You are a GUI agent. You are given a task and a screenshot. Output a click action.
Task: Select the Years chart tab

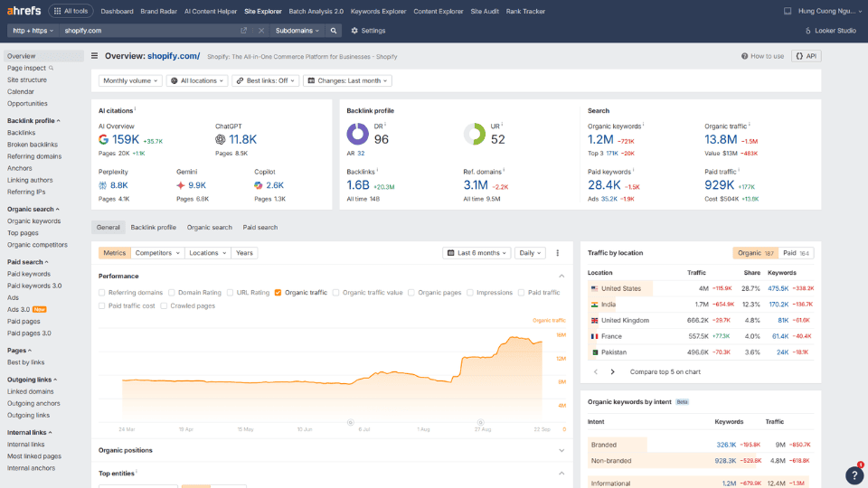244,253
